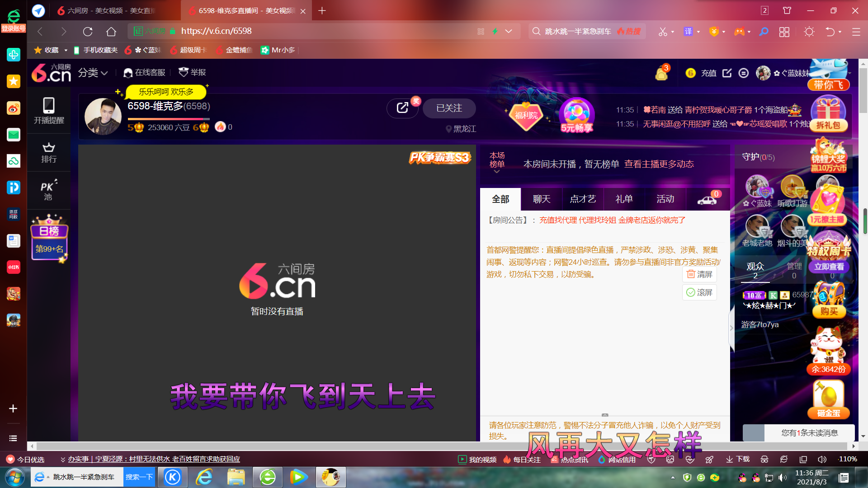Click the browser address bar URL
This screenshot has width=868, height=488.
pyautogui.click(x=216, y=31)
